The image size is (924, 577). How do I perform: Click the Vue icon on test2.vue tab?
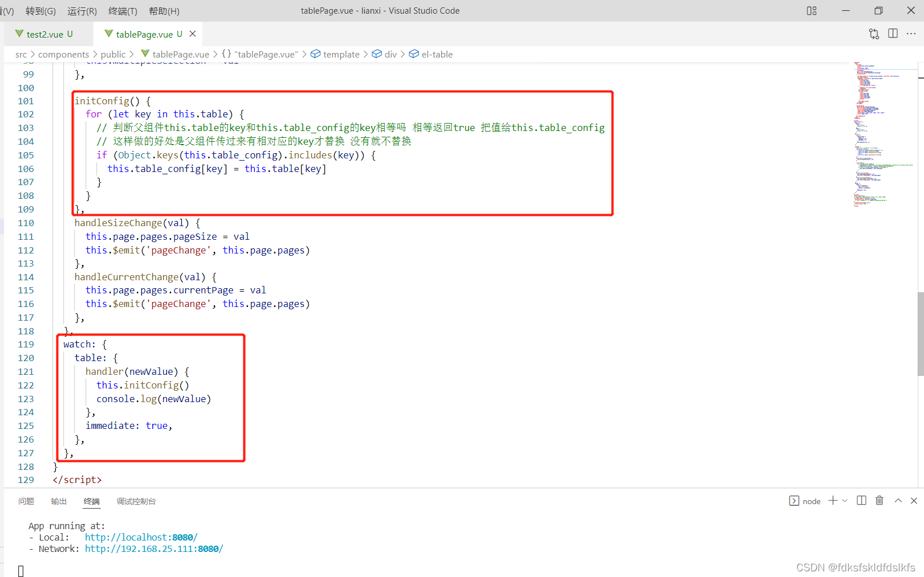point(19,34)
